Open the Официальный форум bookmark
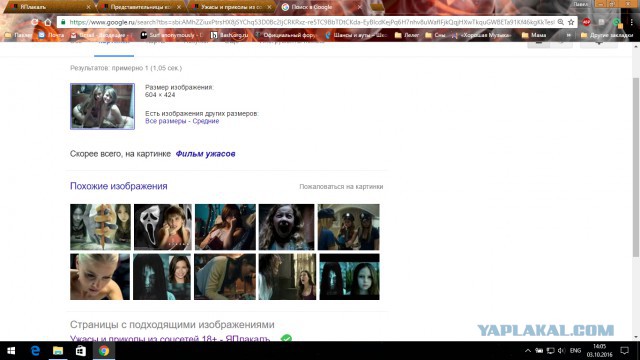The width and height of the screenshot is (640, 360). (285, 35)
